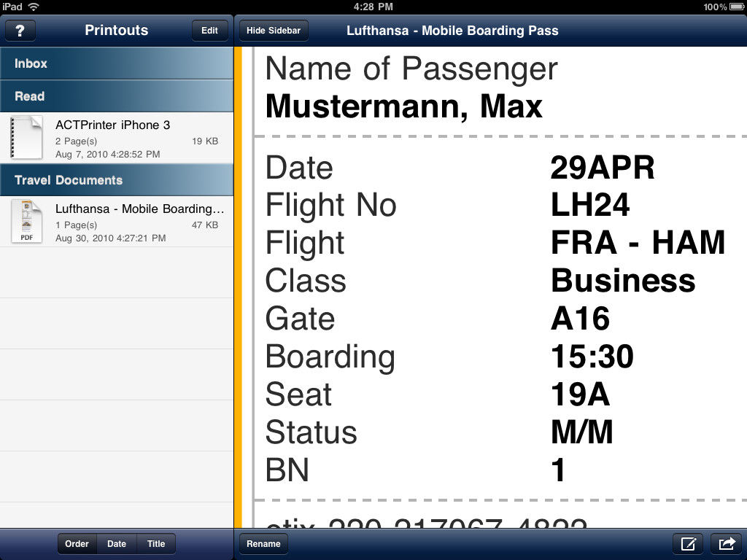The width and height of the screenshot is (747, 560).
Task: Tap the annotate pencil-on-square icon
Action: (x=688, y=543)
